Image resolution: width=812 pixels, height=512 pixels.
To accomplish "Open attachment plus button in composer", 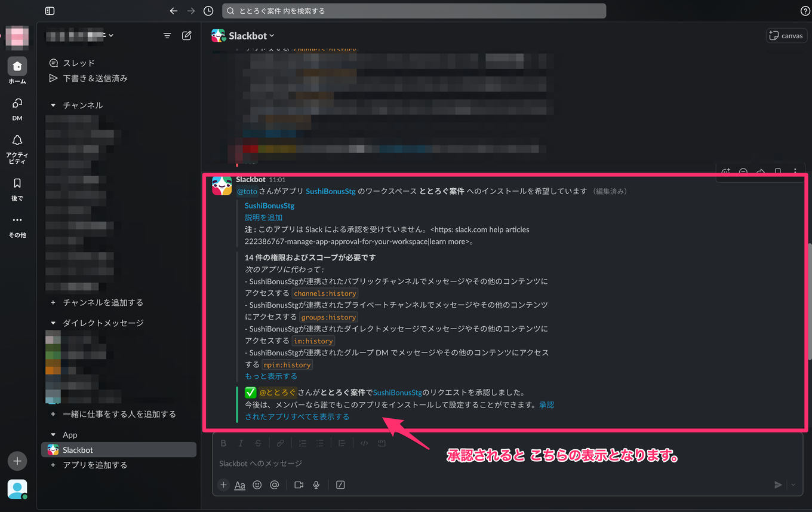I will click(223, 485).
